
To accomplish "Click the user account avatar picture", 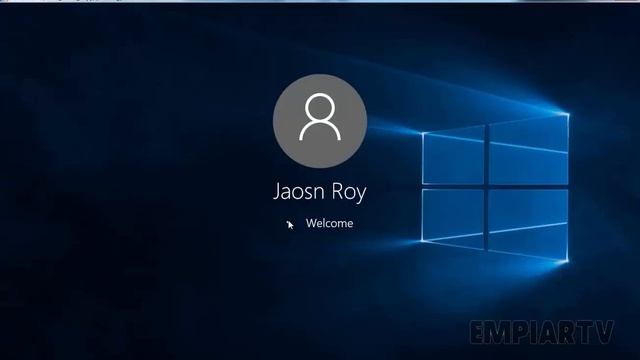I will (320, 121).
